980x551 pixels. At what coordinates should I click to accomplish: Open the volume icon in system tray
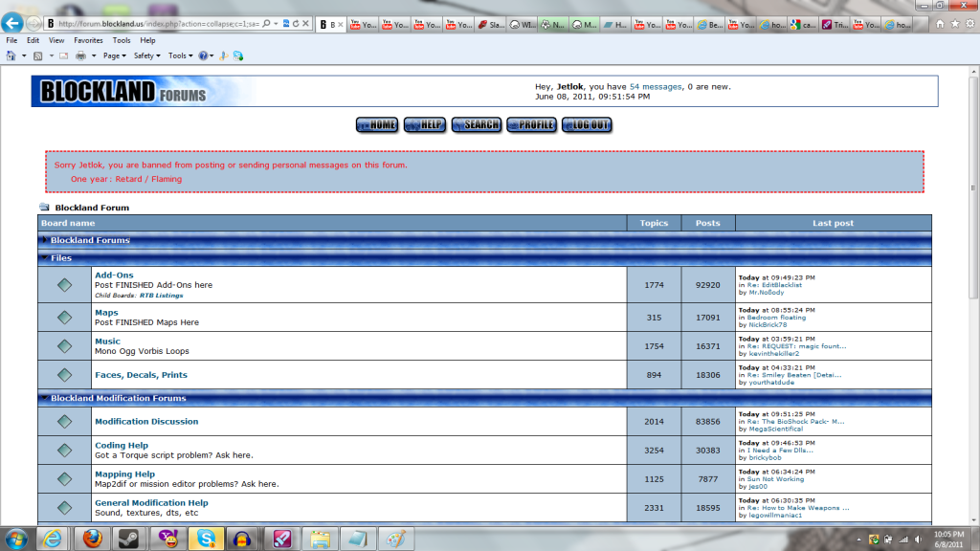tap(918, 540)
